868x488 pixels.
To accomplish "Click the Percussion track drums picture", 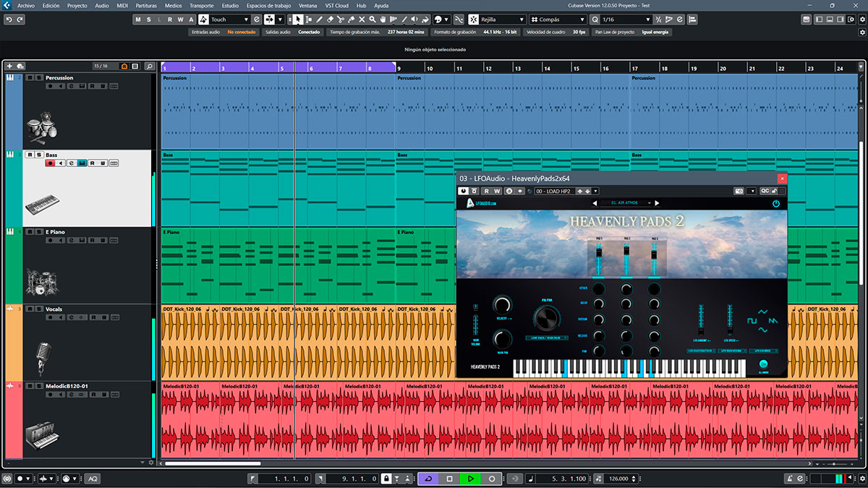I will point(41,127).
